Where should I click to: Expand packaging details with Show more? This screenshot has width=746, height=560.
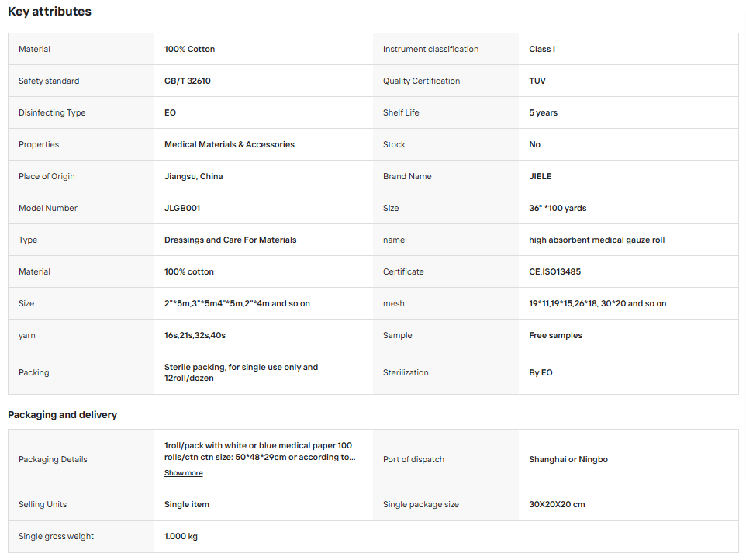[183, 473]
